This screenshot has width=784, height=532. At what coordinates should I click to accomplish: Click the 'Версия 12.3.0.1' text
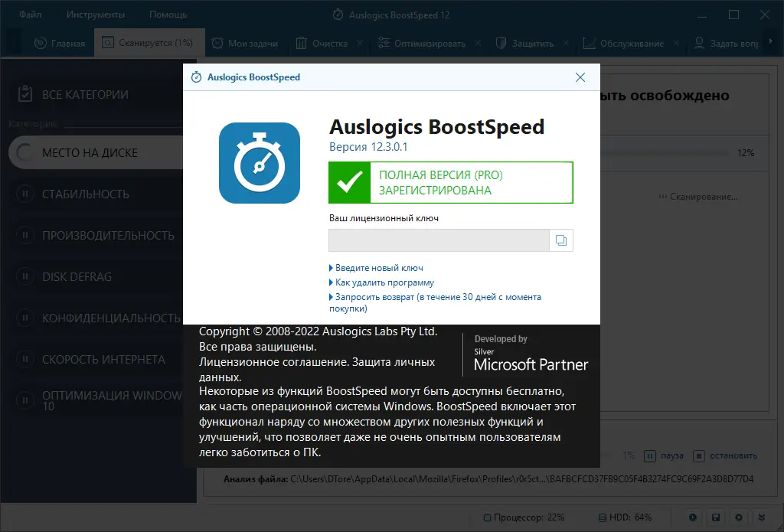pyautogui.click(x=368, y=147)
